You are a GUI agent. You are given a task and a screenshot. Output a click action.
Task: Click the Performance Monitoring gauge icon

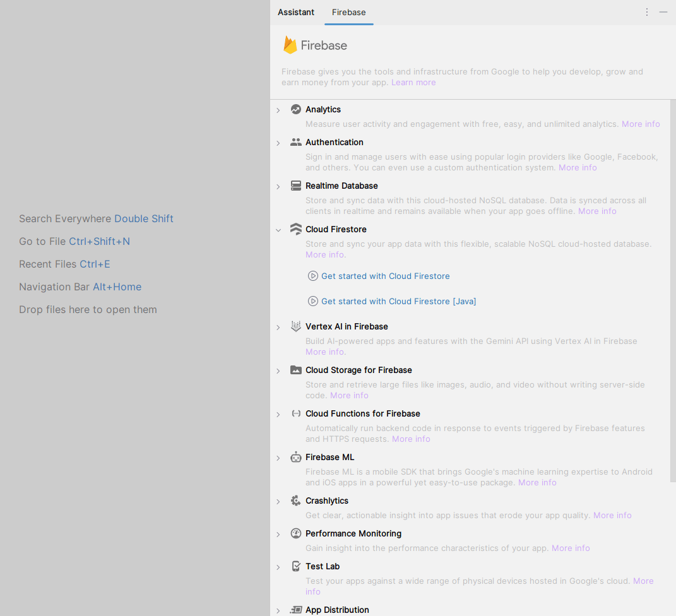click(x=296, y=533)
